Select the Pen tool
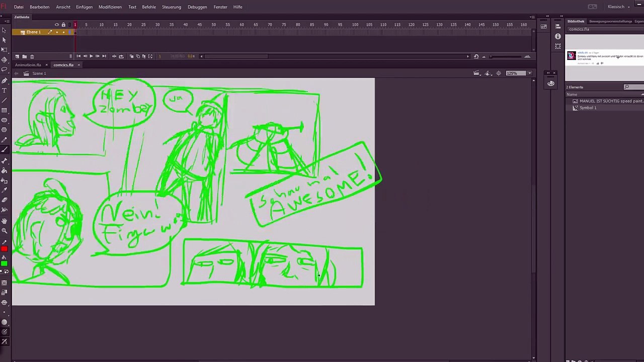The image size is (644, 362). pos(4,80)
